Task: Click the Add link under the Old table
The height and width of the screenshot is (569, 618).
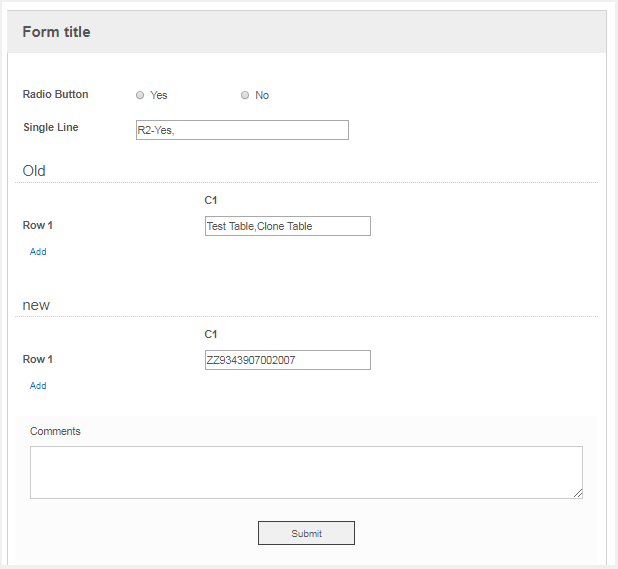Action: (38, 252)
